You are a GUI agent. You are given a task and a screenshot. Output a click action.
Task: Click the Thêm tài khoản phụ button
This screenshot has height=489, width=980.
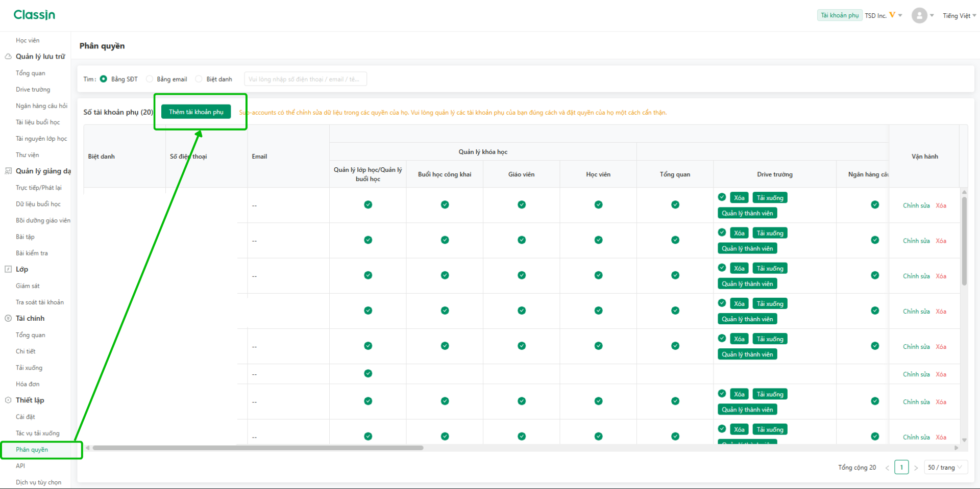196,112
